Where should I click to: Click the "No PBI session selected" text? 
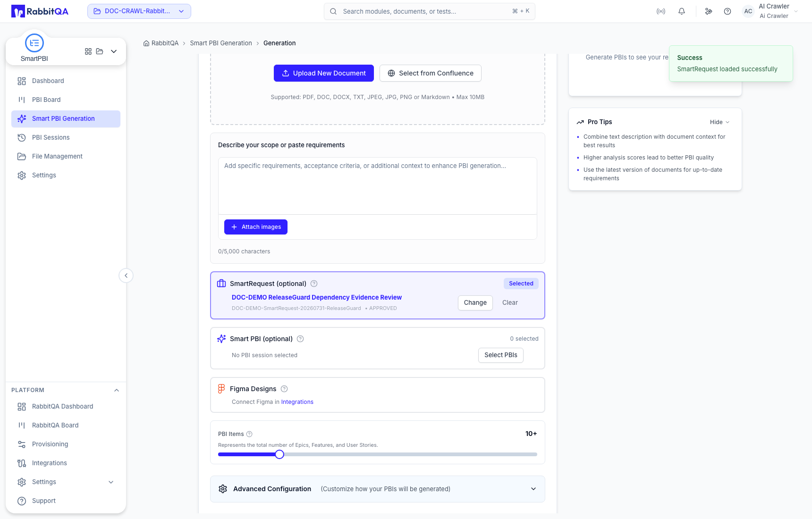point(264,355)
